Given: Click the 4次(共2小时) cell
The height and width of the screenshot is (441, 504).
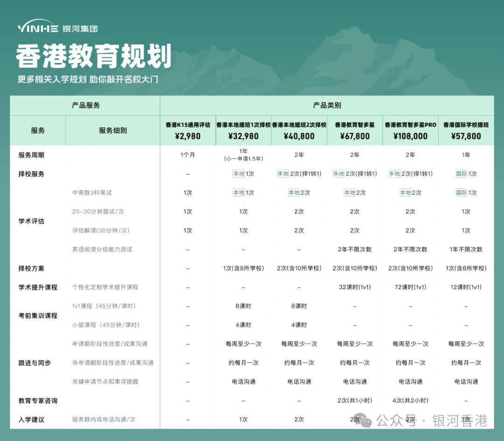Looking at the screenshot, I should point(410,400).
